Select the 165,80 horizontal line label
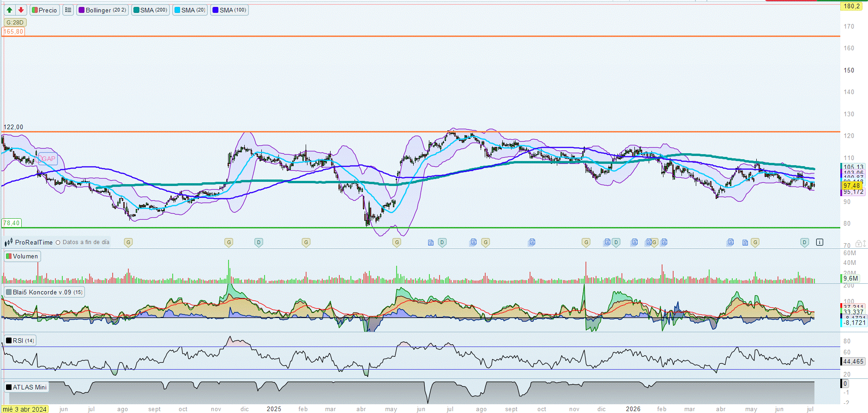This screenshot has width=868, height=413. pyautogui.click(x=13, y=31)
